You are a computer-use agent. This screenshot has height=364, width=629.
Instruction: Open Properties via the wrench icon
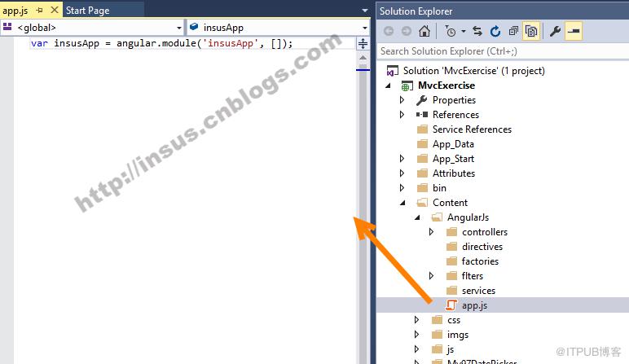click(x=555, y=31)
